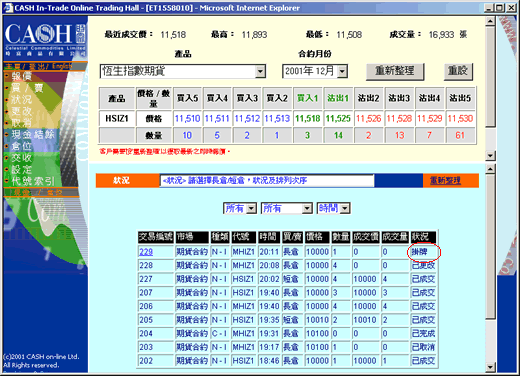Click the 沽出2 price 11,526

(368, 119)
